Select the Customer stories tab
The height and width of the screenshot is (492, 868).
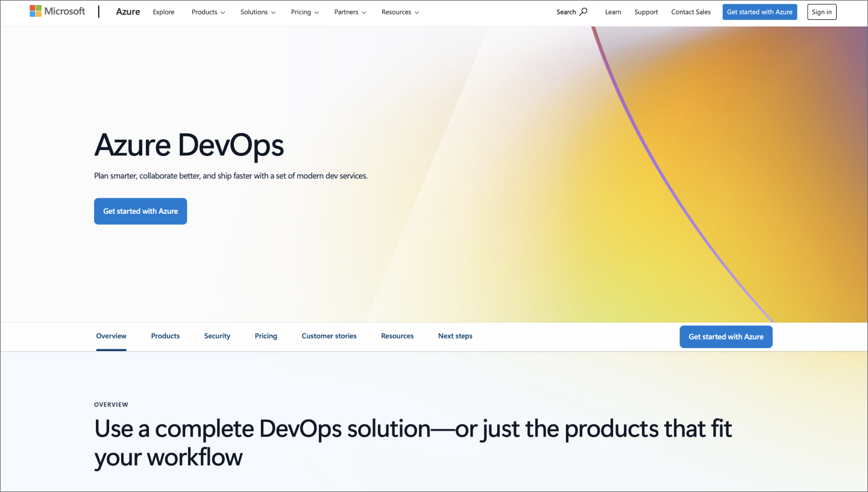(x=329, y=336)
